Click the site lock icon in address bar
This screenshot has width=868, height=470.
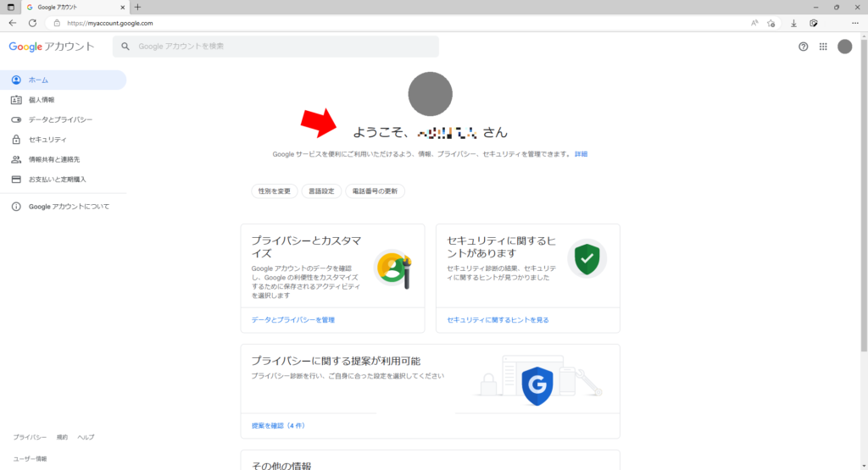[x=57, y=23]
